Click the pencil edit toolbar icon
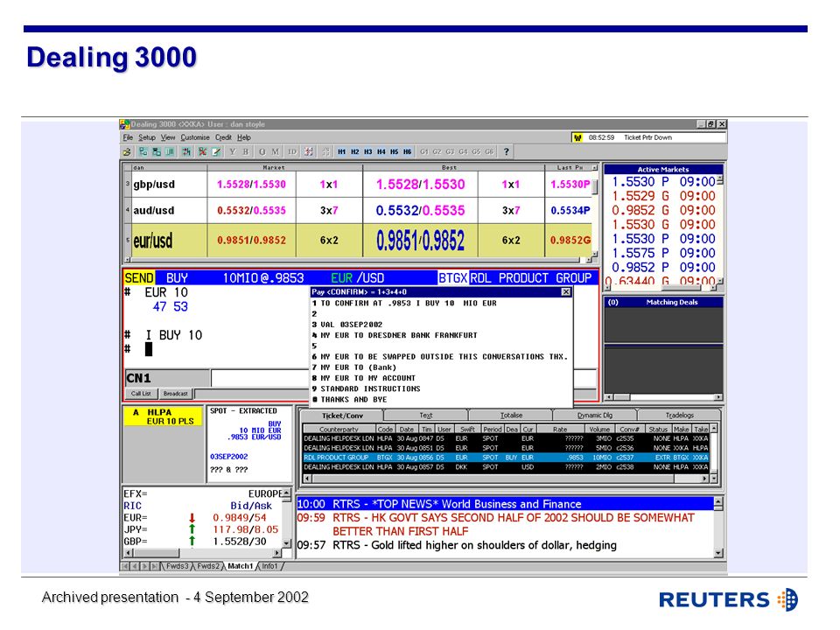The image size is (840, 630). pos(216,152)
